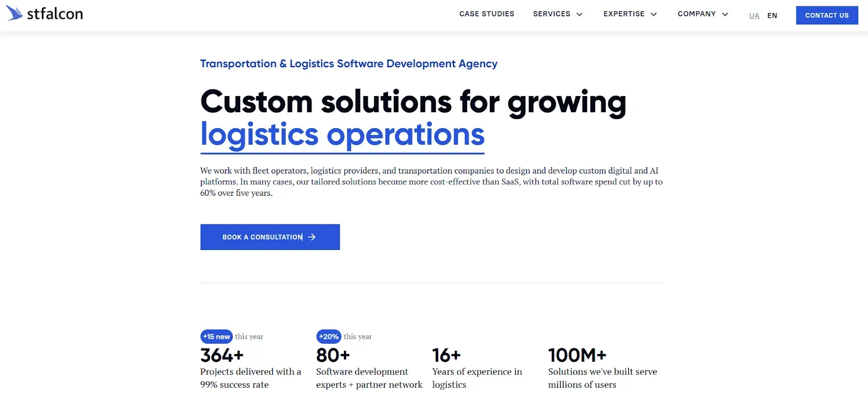This screenshot has width=868, height=398.
Task: Click the arrow icon in consultation button
Action: click(312, 237)
